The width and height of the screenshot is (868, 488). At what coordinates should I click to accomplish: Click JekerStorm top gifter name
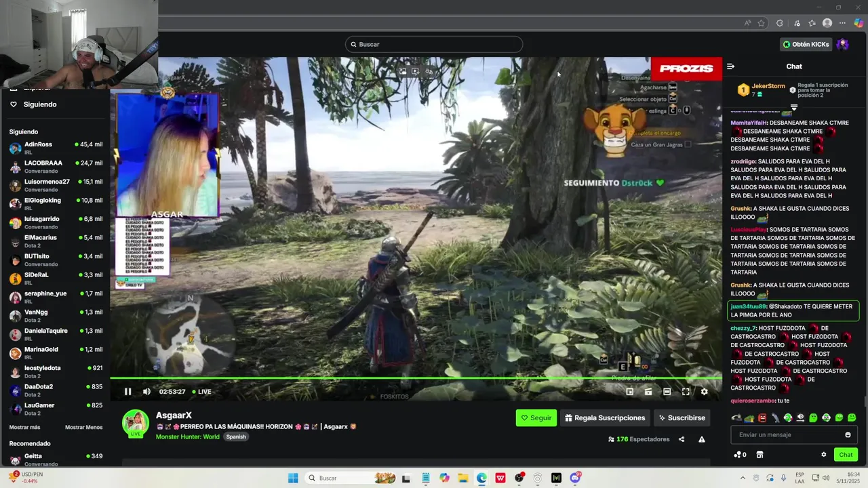point(768,86)
